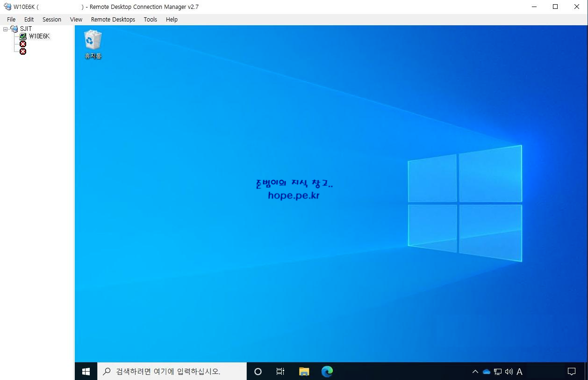
Task: Close the Remote Desktop Connection Manager window
Action: 577,7
